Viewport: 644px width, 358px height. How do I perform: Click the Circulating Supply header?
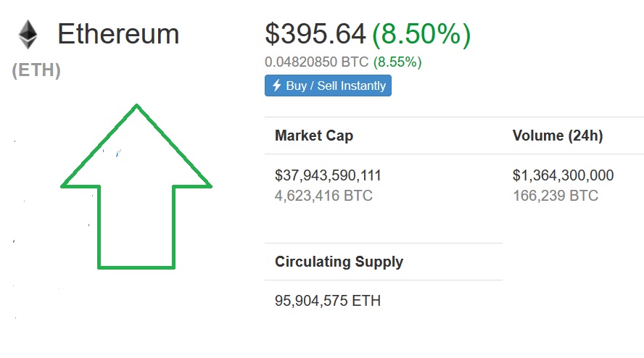click(x=339, y=262)
